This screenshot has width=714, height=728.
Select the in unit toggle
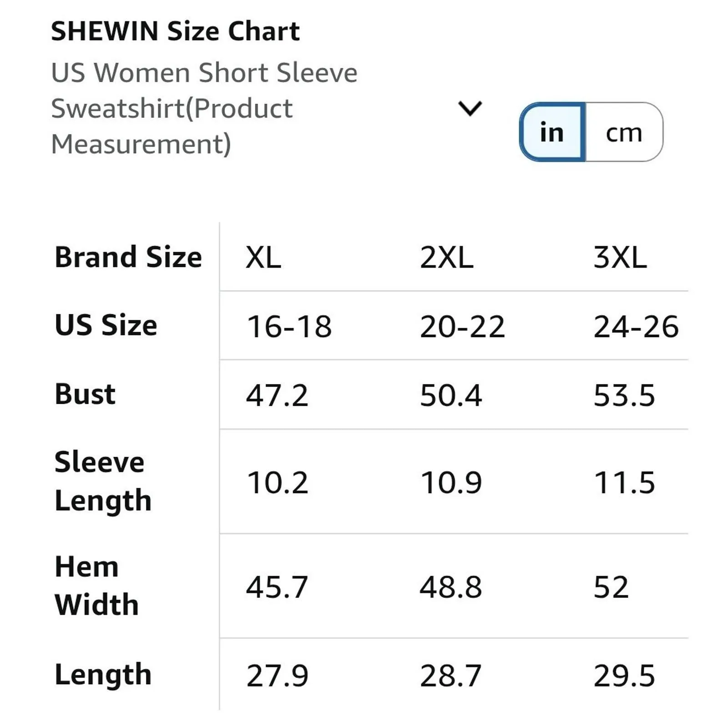552,132
